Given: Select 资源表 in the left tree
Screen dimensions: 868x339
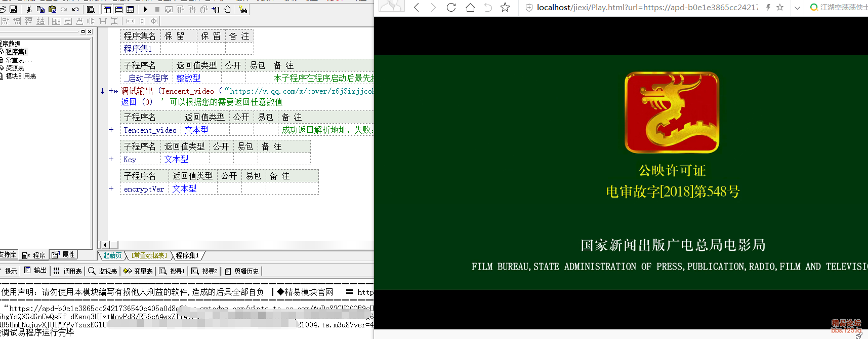Looking at the screenshot, I should [15, 68].
